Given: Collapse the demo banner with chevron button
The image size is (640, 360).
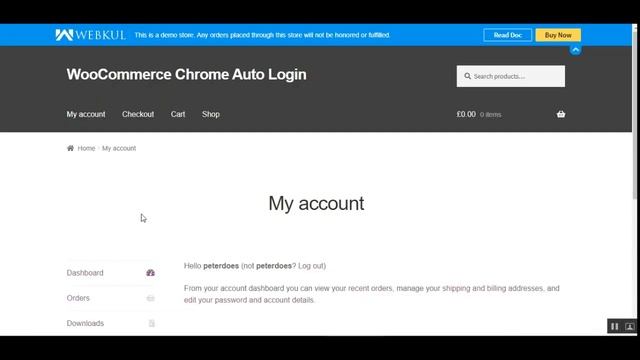Looking at the screenshot, I should coord(576,50).
